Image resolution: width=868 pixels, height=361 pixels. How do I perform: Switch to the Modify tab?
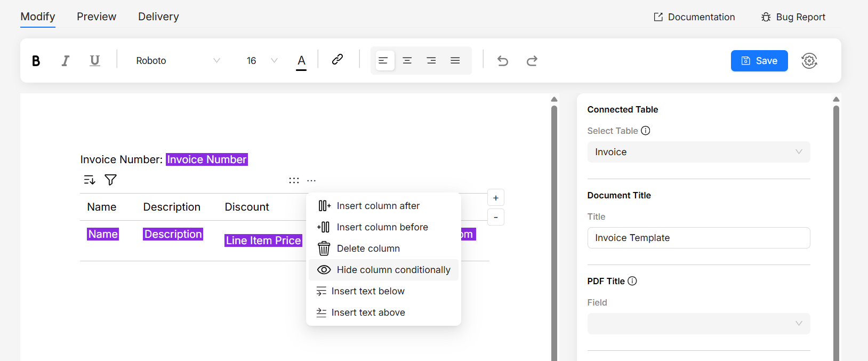click(38, 17)
